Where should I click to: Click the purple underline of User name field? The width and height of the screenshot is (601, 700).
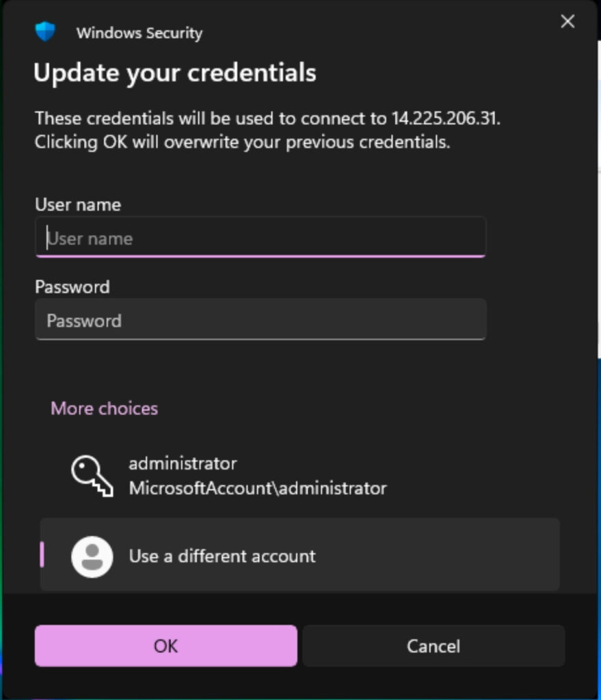pos(260,255)
